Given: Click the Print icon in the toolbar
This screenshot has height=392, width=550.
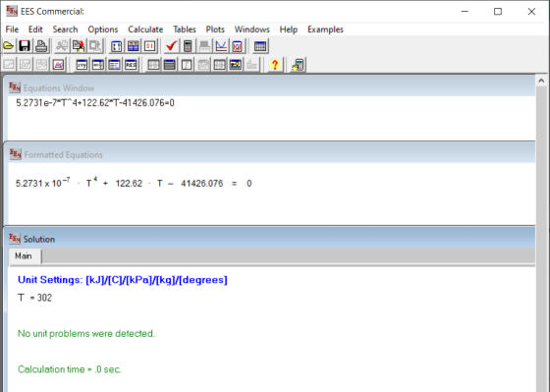Looking at the screenshot, I should tap(41, 46).
